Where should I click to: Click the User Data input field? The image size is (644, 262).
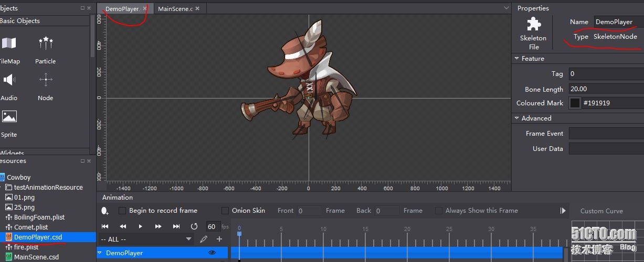pos(606,149)
